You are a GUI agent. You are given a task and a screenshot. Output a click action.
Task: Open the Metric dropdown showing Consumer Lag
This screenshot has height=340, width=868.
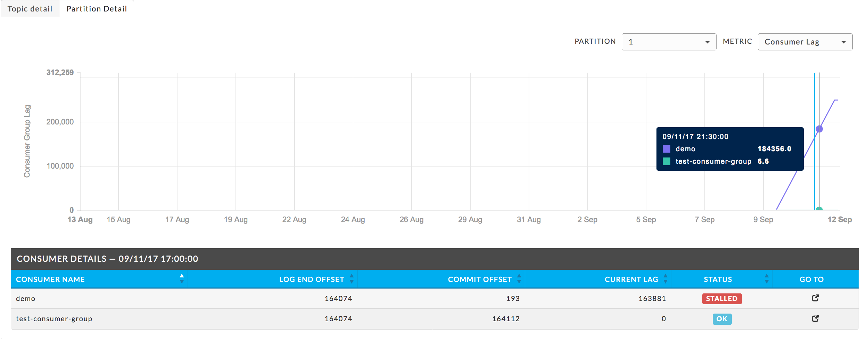805,42
